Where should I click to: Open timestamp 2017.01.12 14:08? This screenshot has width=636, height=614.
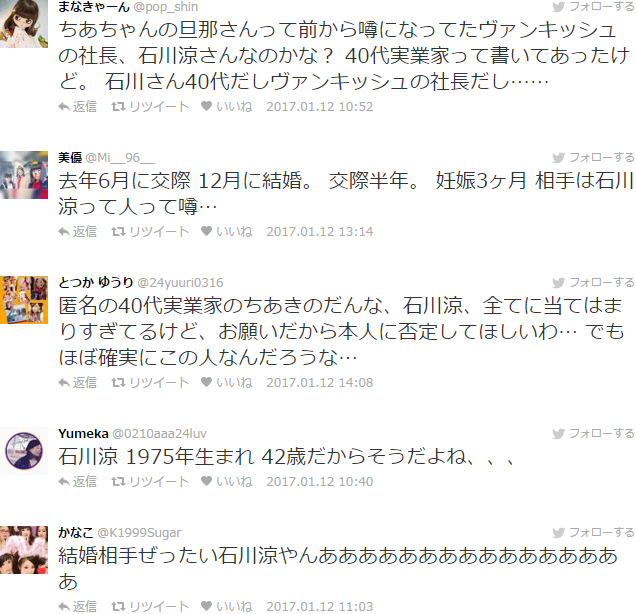pos(320,382)
